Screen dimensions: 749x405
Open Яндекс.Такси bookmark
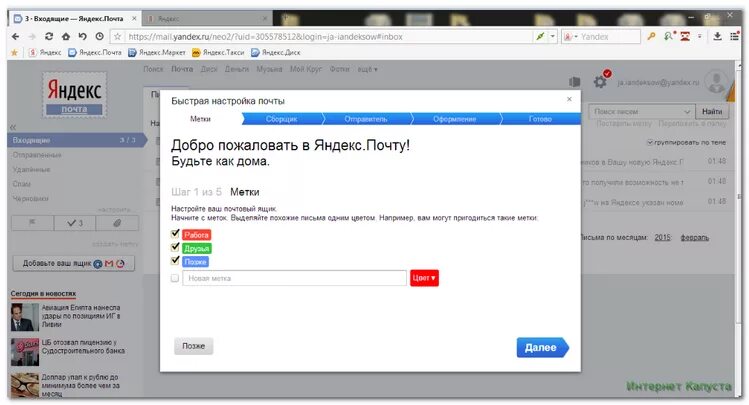point(218,53)
